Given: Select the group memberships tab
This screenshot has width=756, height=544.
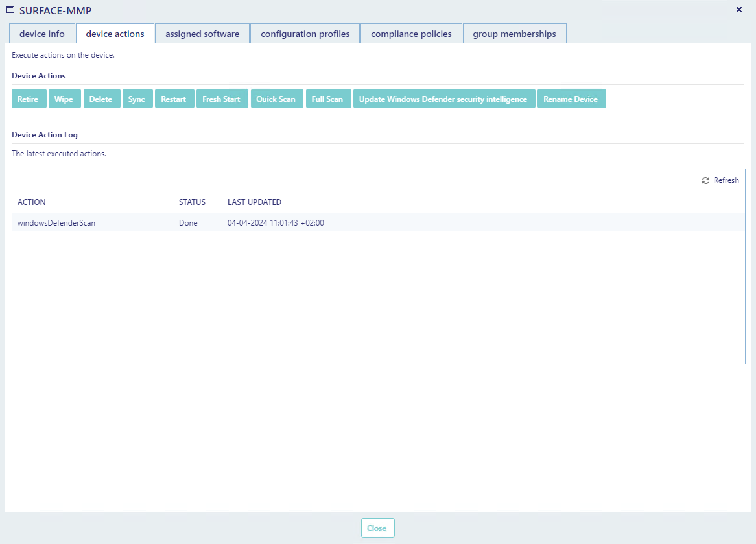Looking at the screenshot, I should click(x=514, y=34).
